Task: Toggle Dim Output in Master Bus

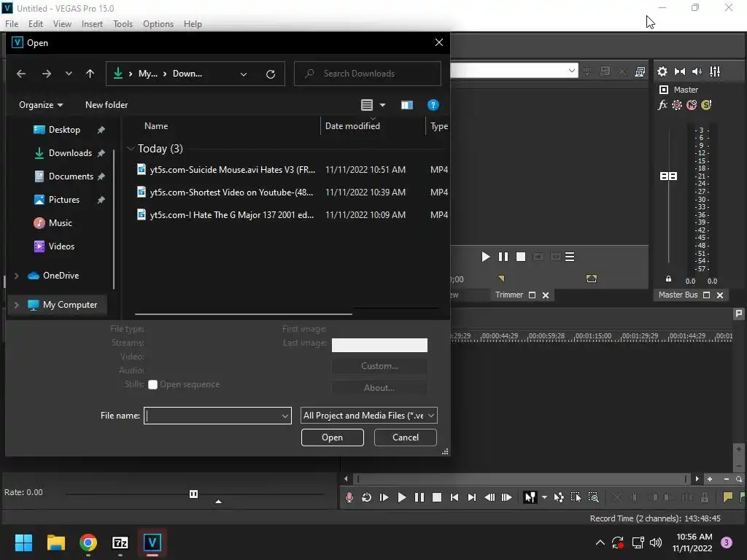Action: click(697, 71)
